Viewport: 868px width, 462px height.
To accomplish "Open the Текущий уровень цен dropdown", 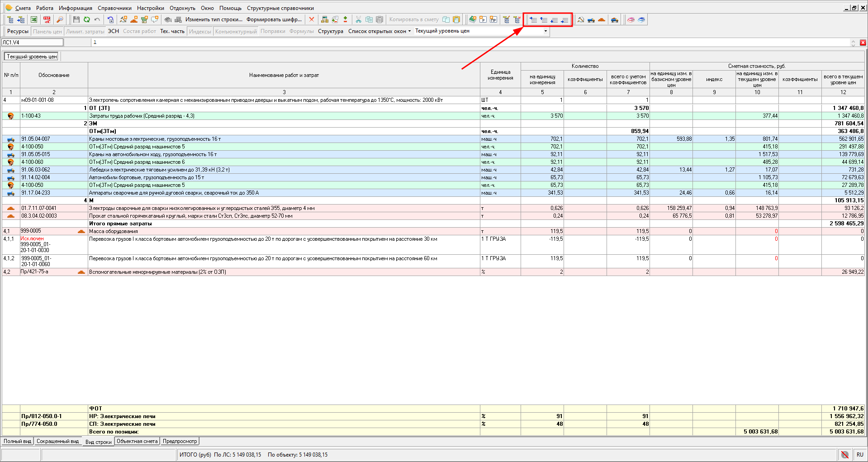I will (545, 31).
